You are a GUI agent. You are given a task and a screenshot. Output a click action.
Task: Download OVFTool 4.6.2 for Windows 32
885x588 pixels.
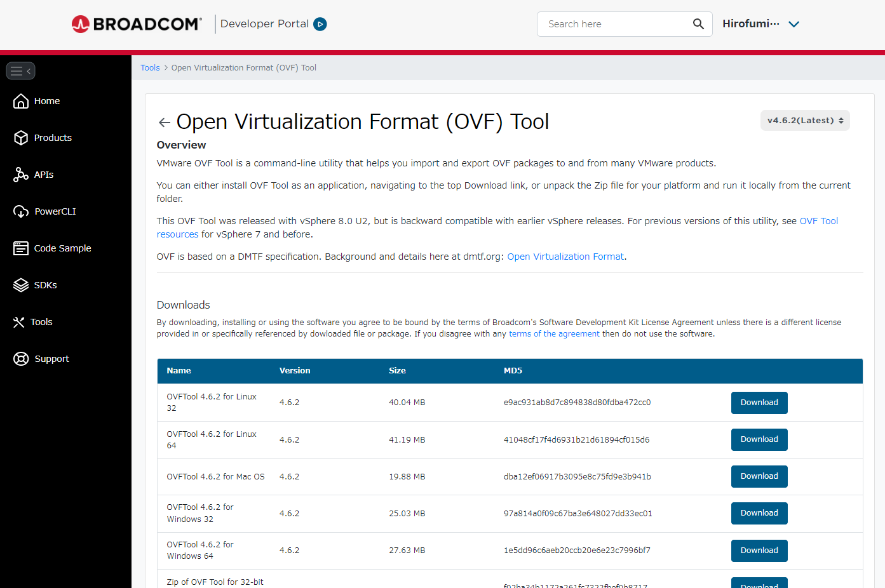pos(759,513)
